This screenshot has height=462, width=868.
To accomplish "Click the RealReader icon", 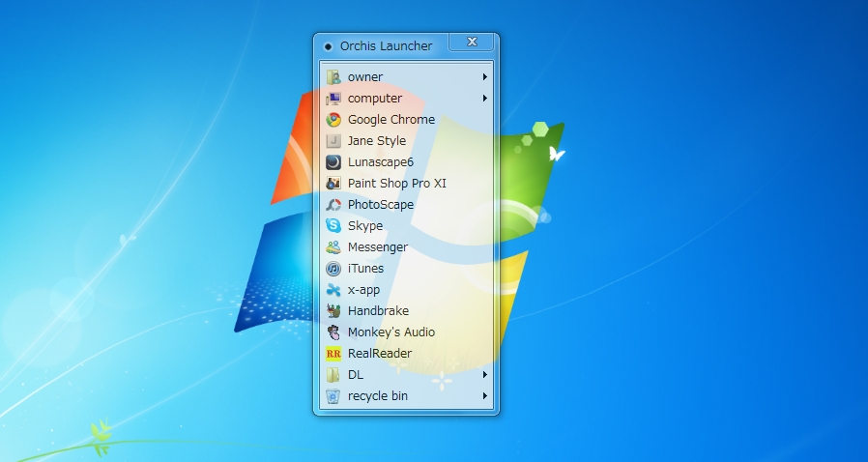I will click(333, 354).
